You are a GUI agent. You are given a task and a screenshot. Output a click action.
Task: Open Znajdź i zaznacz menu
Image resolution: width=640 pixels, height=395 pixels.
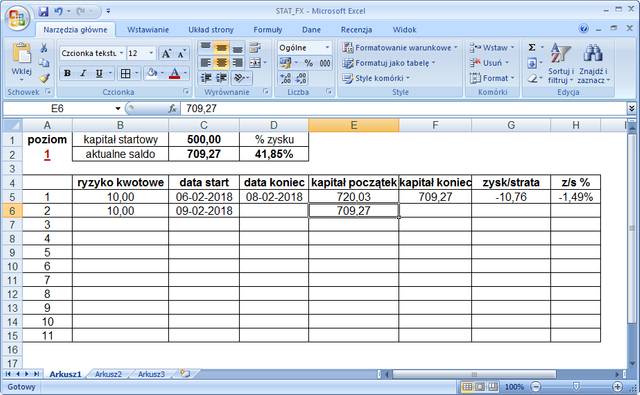(x=593, y=64)
